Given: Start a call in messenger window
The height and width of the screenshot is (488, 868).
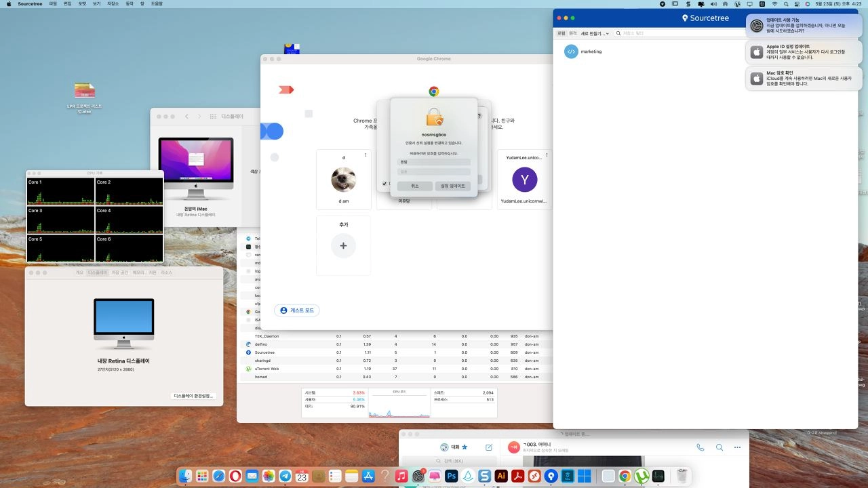Looking at the screenshot, I should (x=700, y=447).
